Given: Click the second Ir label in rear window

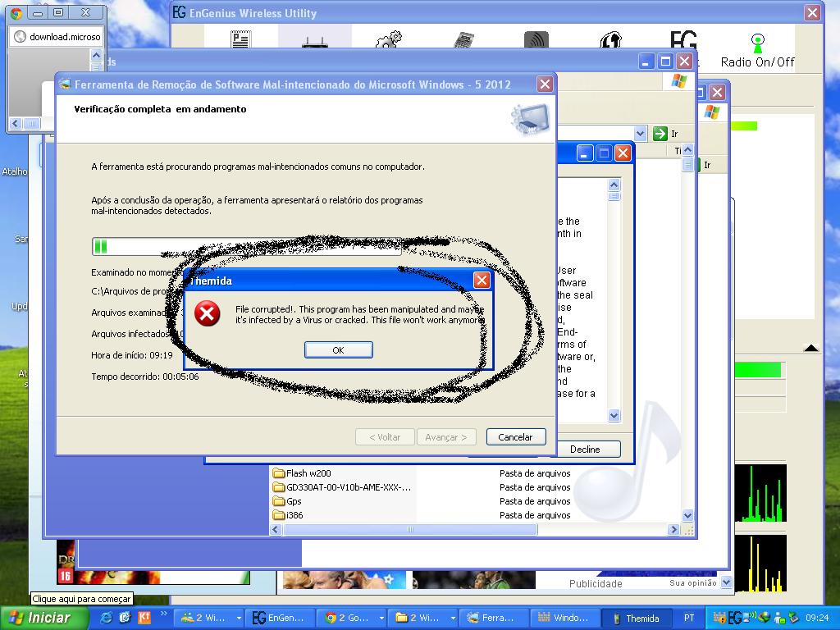Looking at the screenshot, I should coord(707,165).
